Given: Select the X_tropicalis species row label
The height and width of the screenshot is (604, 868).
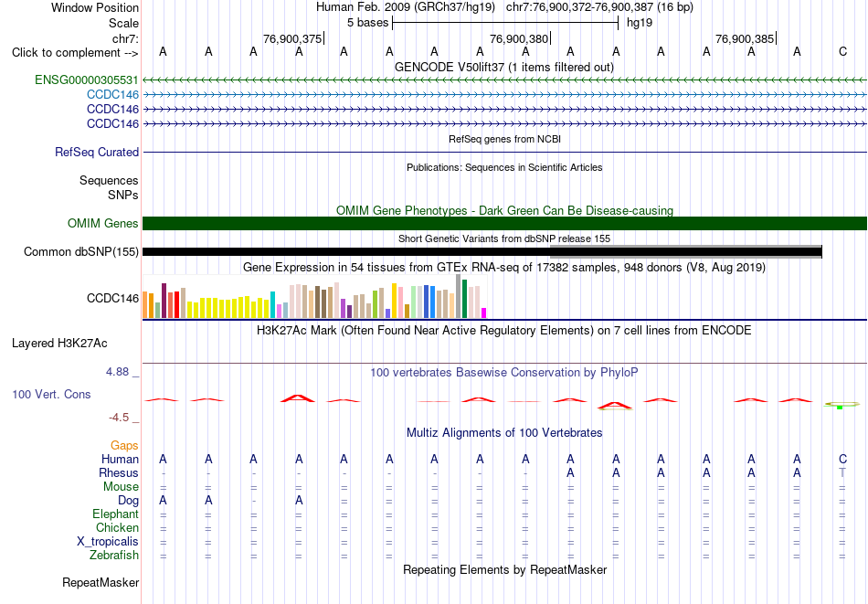Looking at the screenshot, I should tap(108, 542).
